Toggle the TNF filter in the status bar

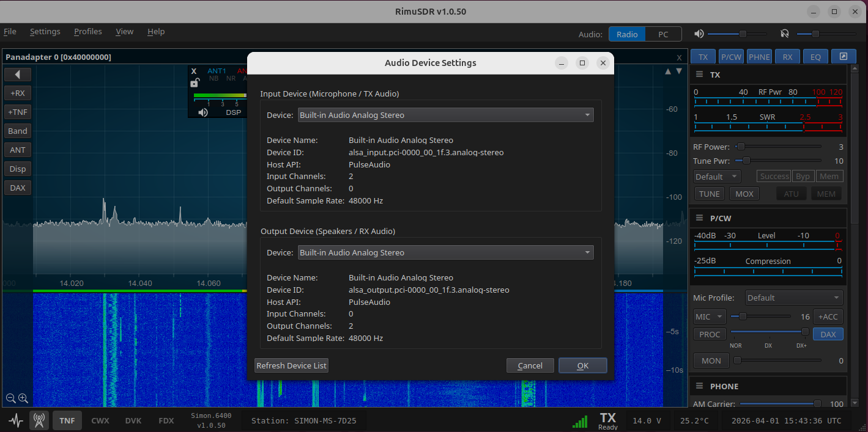click(x=67, y=420)
